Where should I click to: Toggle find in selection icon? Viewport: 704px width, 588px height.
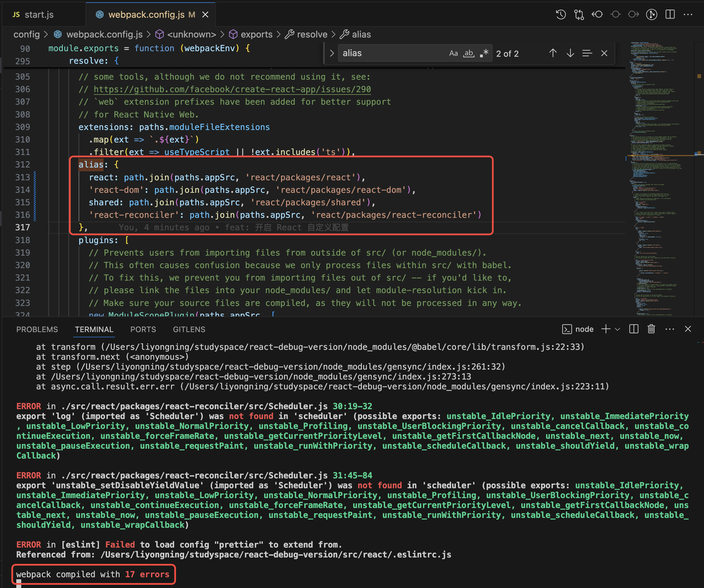[x=587, y=53]
